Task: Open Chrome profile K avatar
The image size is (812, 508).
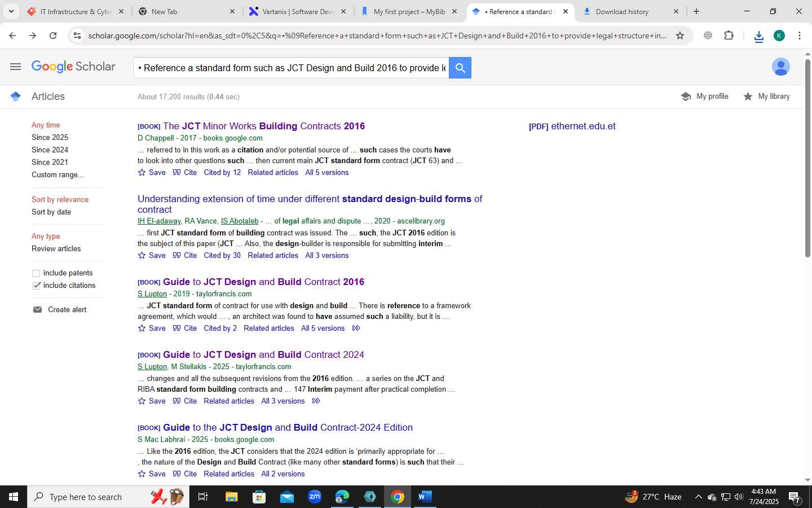Action: tap(779, 36)
